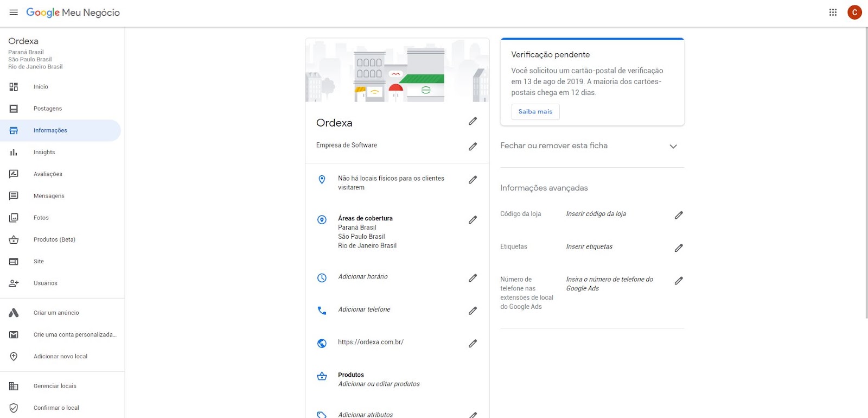Click the coverage area target icon

pyautogui.click(x=322, y=220)
